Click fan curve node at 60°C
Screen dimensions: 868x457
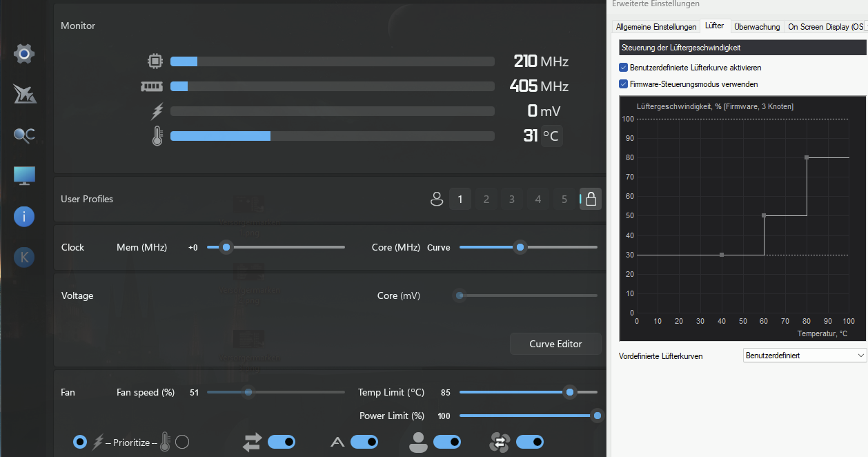tap(764, 215)
